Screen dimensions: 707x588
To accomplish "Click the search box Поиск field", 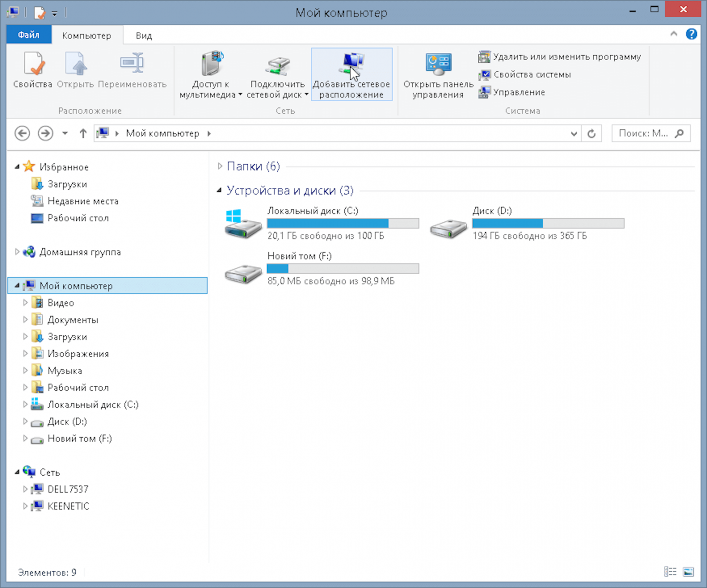I will pos(643,133).
